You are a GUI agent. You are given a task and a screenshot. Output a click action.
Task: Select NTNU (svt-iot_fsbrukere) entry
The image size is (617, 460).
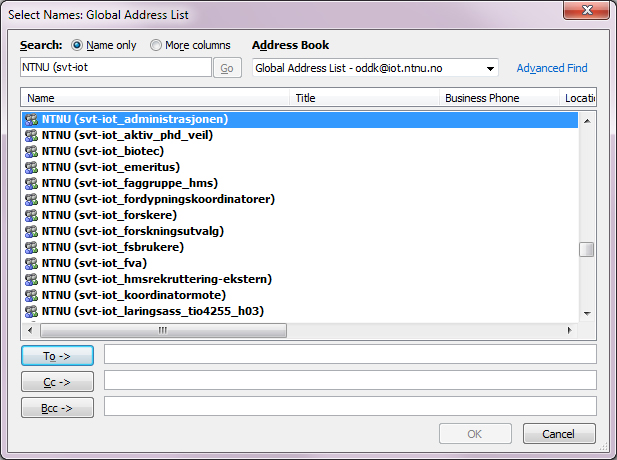[300, 248]
